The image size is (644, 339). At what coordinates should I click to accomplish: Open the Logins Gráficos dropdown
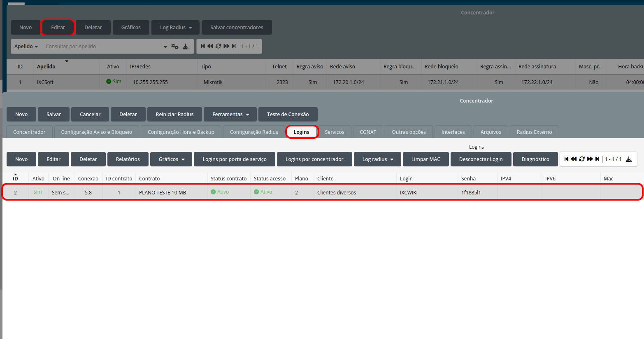coord(172,159)
